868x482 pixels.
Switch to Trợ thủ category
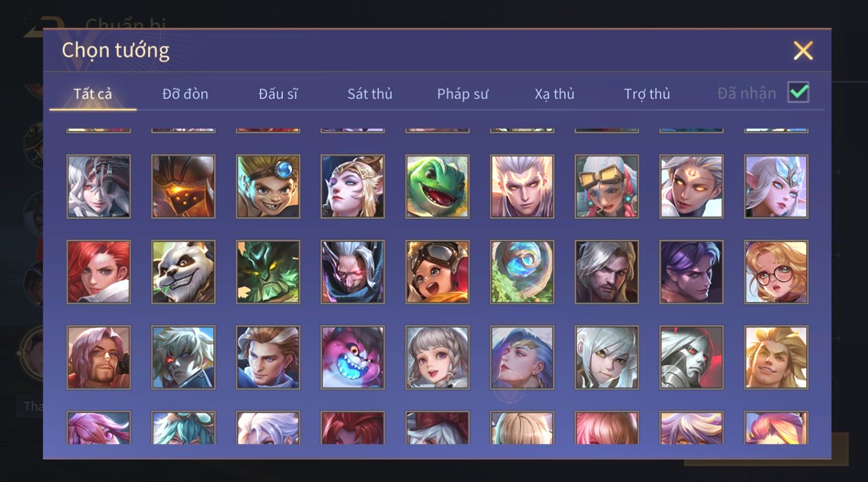click(647, 93)
